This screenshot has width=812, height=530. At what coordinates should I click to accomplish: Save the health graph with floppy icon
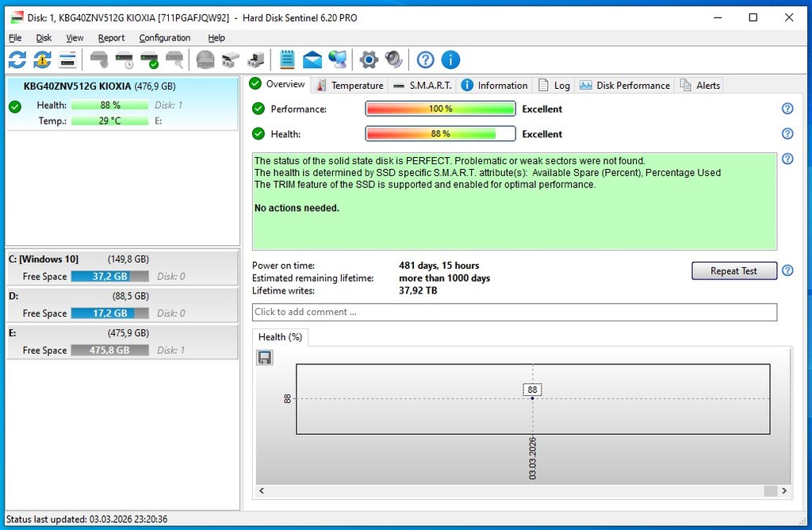[265, 358]
